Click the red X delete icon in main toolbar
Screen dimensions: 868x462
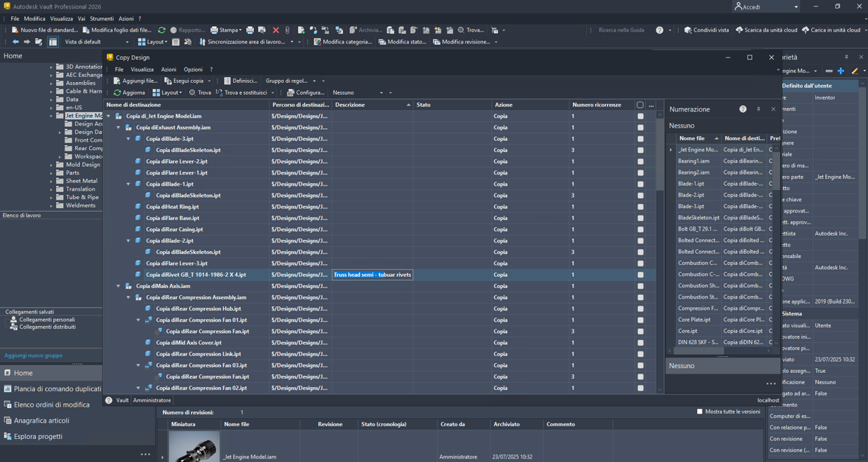tap(276, 30)
